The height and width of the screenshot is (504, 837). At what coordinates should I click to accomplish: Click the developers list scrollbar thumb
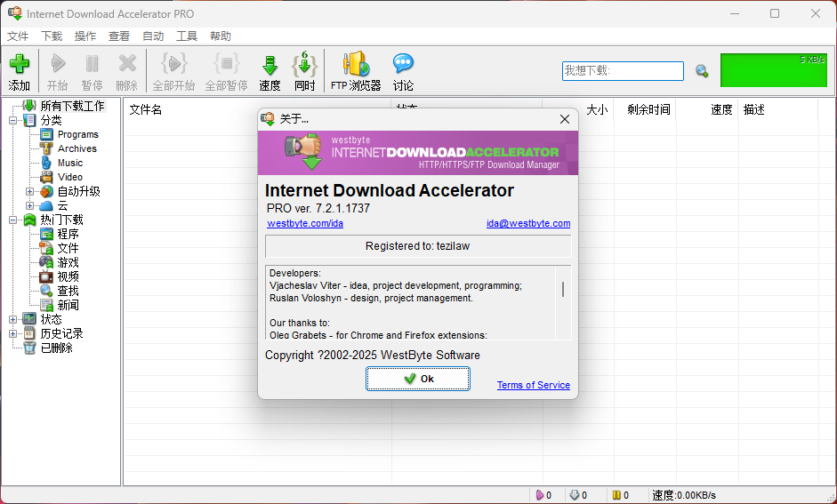pyautogui.click(x=563, y=290)
